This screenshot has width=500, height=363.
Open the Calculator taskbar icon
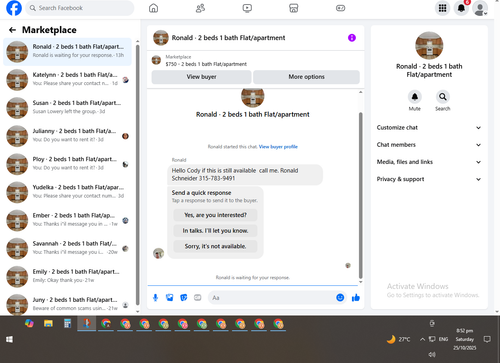[x=68, y=323]
